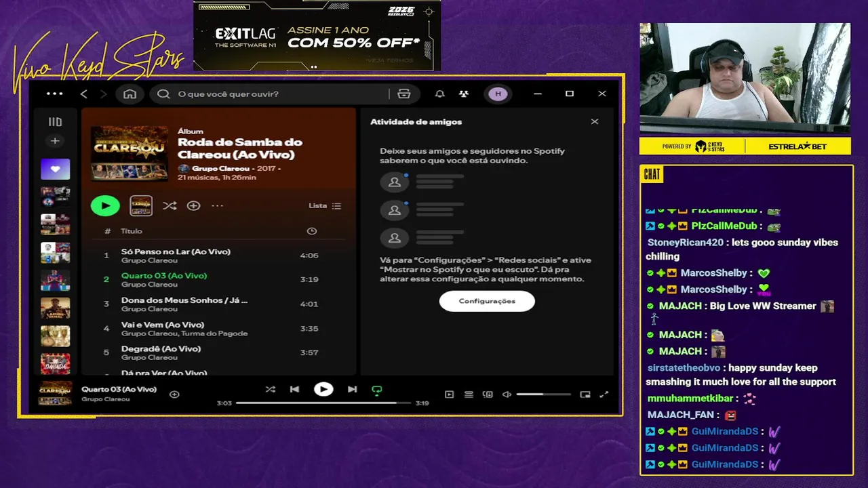Collapse Your Library sidebar icon
The image size is (868, 488).
(55, 122)
